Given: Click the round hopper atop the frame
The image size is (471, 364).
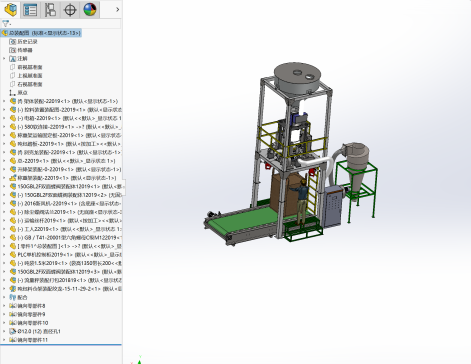Looking at the screenshot, I should point(297,78).
